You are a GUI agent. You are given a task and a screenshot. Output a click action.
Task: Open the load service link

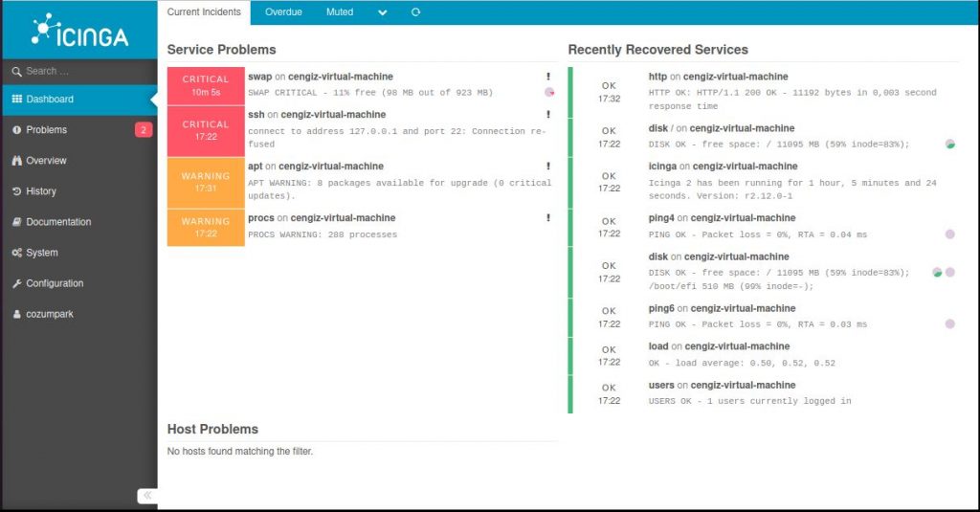tap(658, 346)
